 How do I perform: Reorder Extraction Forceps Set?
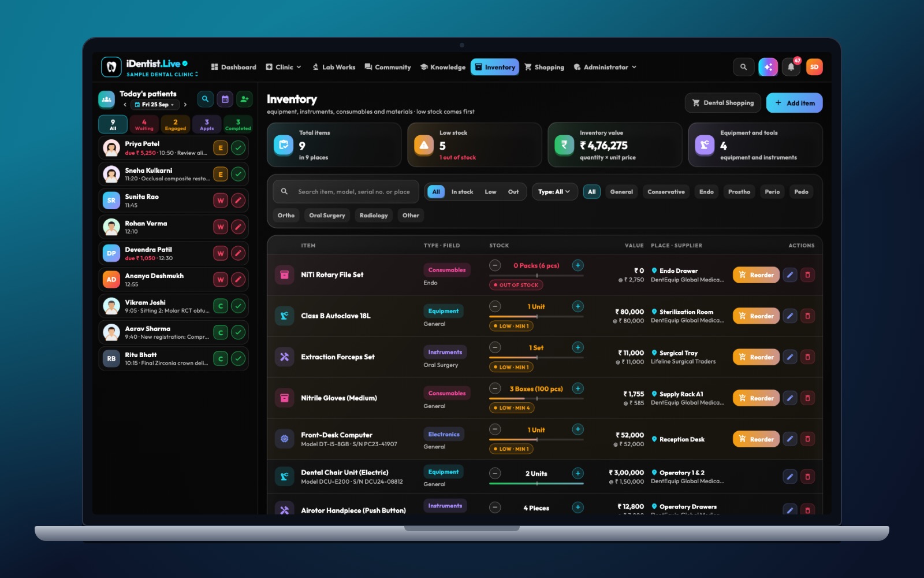(x=756, y=357)
